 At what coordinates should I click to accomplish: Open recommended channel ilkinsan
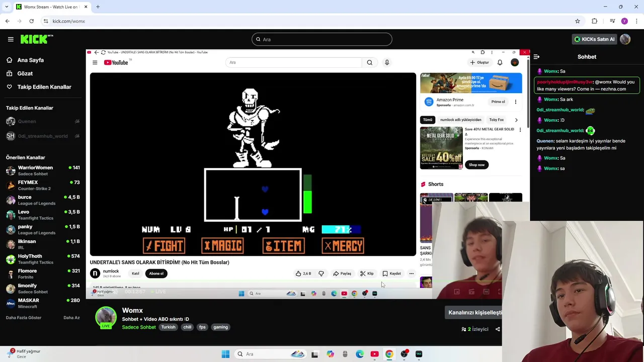[x=43, y=244]
